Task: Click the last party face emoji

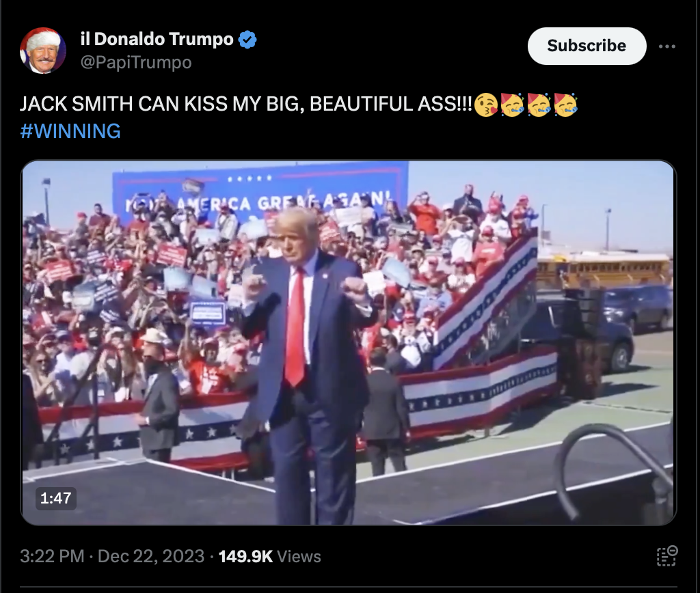Action: pyautogui.click(x=565, y=105)
